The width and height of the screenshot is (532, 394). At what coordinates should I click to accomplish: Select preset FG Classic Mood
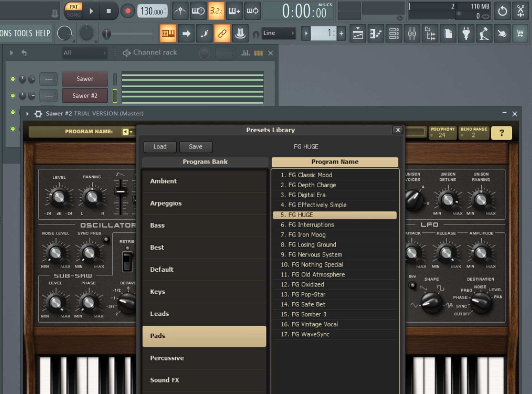click(335, 175)
